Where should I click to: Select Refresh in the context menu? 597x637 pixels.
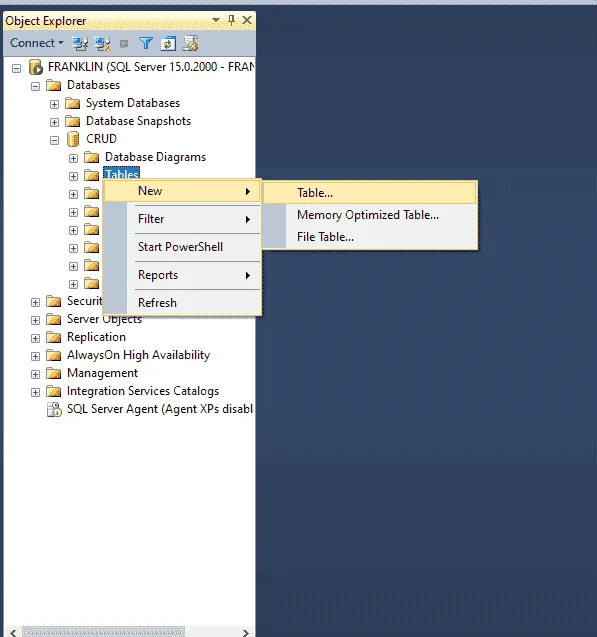click(x=182, y=303)
